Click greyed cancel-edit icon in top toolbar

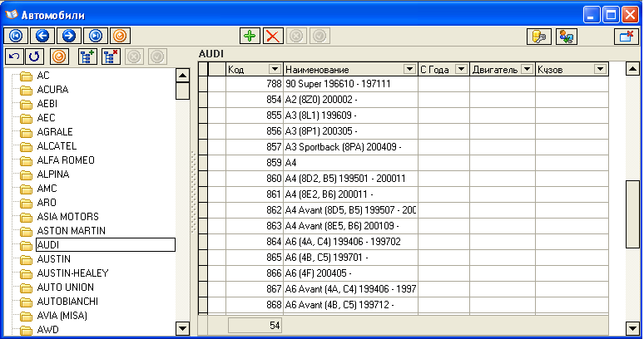(x=296, y=36)
